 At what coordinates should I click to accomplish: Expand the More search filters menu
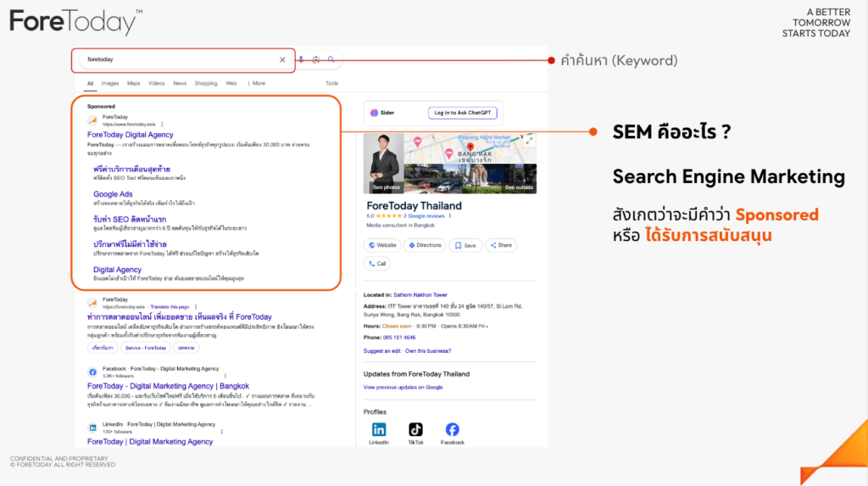(x=255, y=83)
